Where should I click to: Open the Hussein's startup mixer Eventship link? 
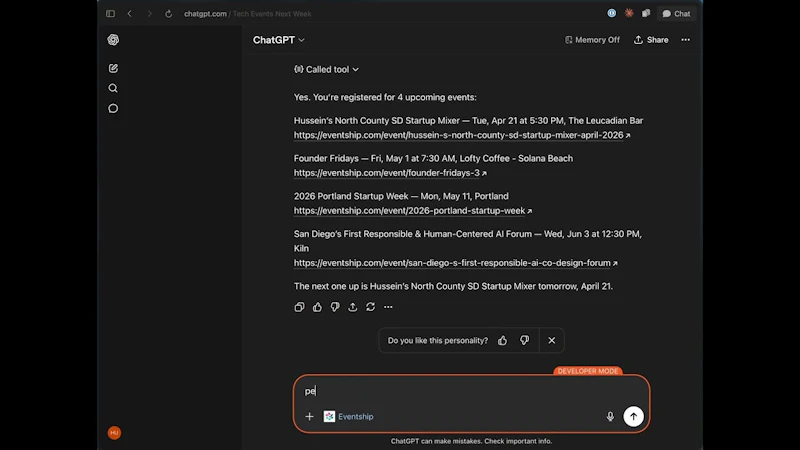click(462, 135)
